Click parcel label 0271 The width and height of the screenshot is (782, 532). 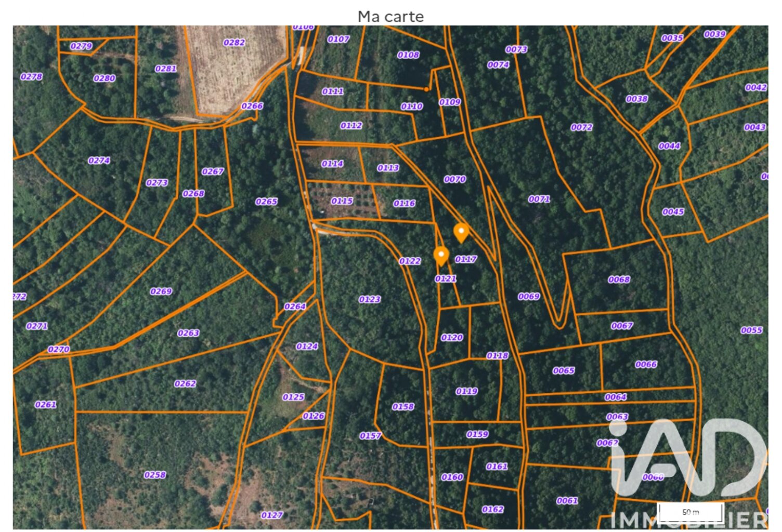[37, 326]
